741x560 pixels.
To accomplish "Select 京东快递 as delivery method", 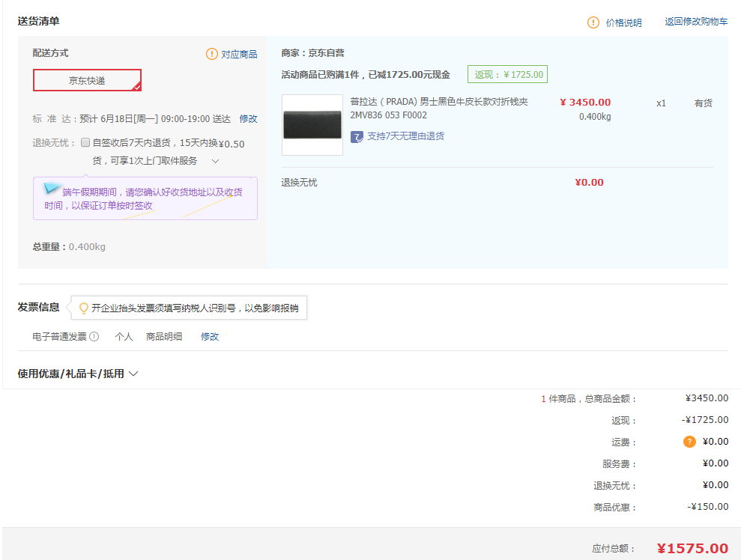I will [x=87, y=80].
